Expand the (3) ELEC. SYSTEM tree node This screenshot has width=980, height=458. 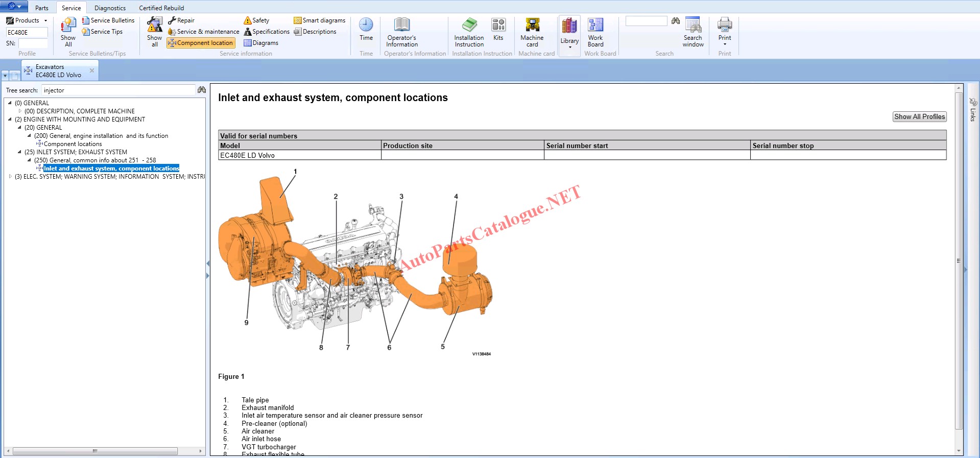click(10, 177)
